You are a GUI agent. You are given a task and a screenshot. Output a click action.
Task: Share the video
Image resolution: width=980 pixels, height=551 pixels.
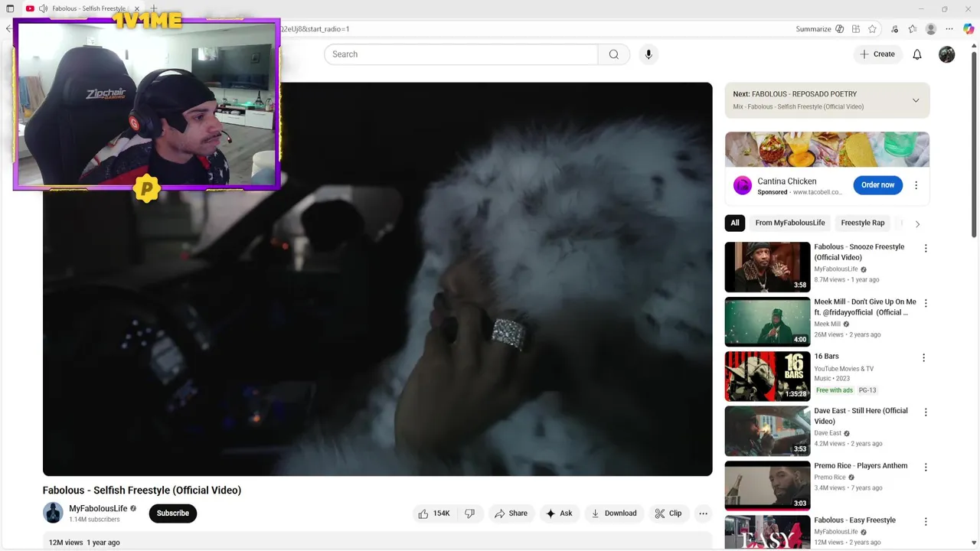[x=511, y=514]
